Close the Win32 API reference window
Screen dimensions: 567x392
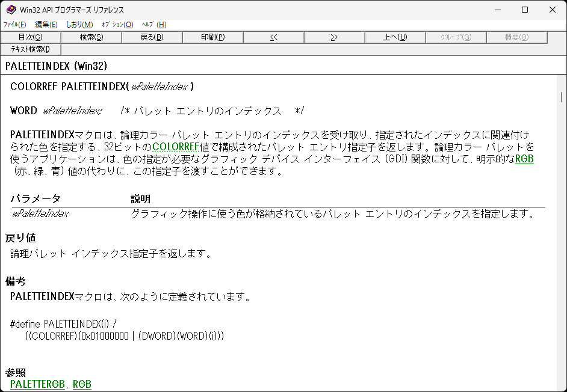553,10
